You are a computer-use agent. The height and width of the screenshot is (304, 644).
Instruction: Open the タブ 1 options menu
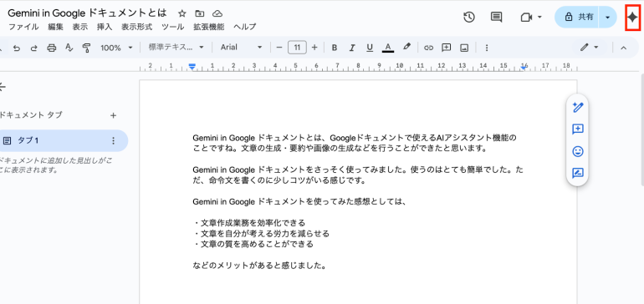[x=114, y=140]
